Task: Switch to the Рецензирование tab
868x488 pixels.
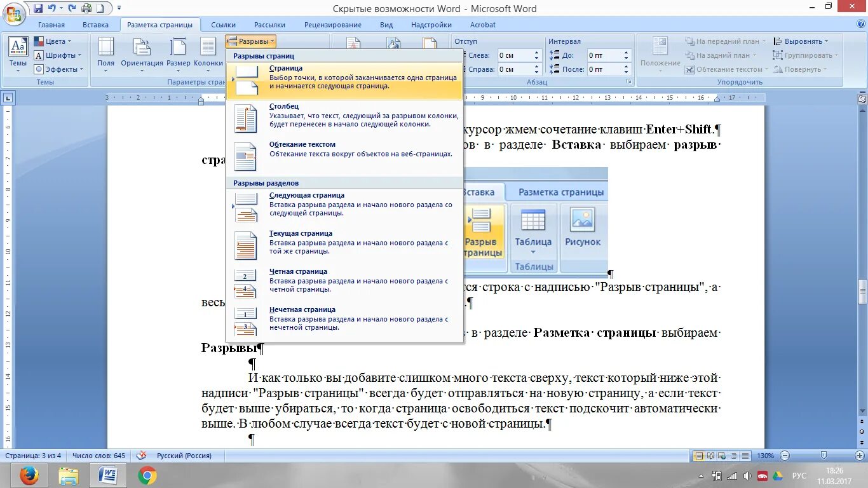Action: pos(333,25)
